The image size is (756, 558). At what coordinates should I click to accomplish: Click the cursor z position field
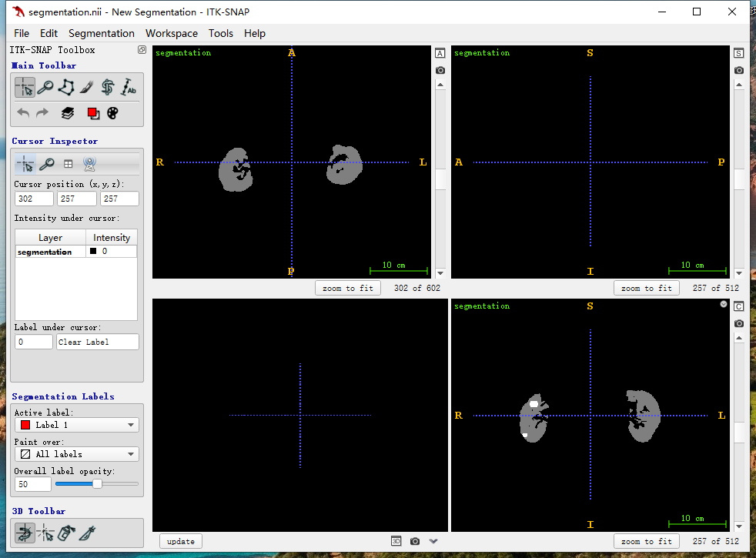(x=119, y=199)
